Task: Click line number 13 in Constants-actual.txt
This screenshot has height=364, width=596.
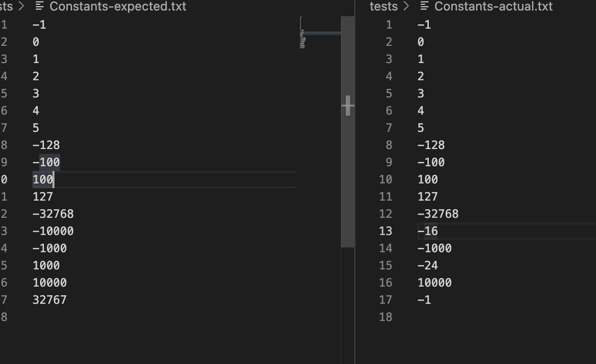Action: coord(385,231)
